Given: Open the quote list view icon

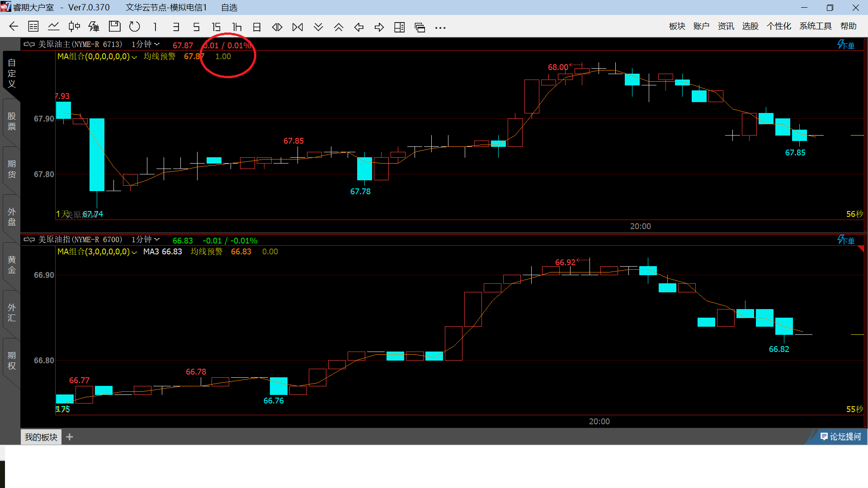Looking at the screenshot, I should point(33,27).
